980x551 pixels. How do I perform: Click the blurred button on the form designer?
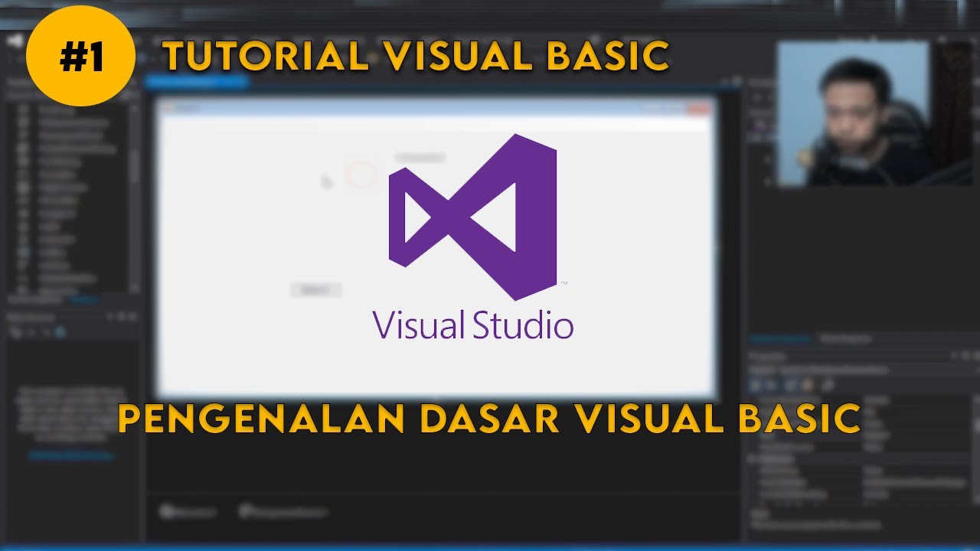pos(315,290)
